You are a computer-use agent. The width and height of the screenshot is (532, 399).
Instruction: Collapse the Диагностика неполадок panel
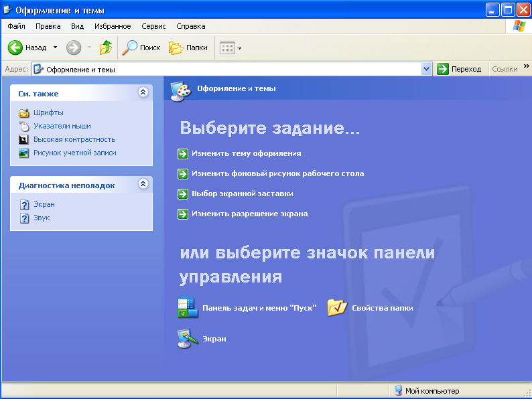[143, 183]
